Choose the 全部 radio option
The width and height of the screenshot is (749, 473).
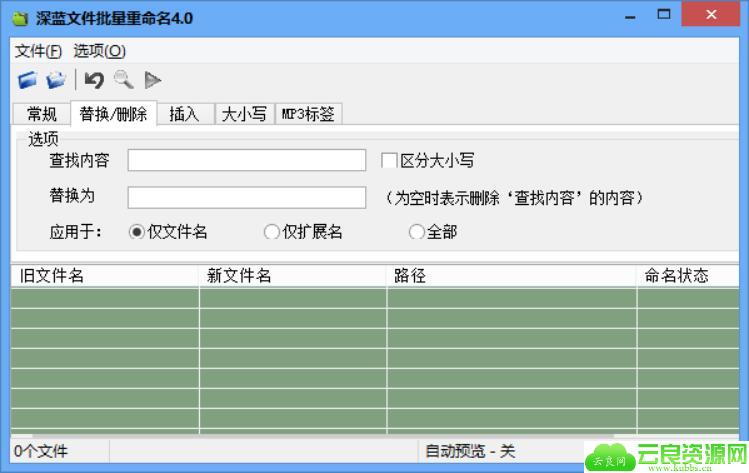417,232
